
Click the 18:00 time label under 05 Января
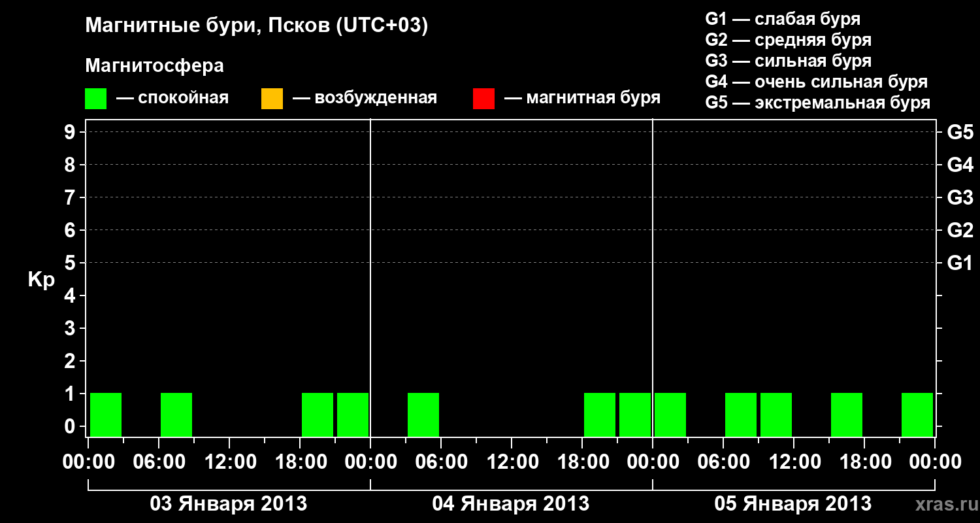[x=864, y=462]
